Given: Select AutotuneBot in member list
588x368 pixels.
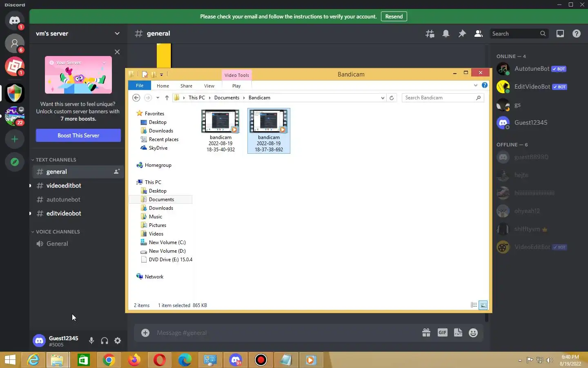Looking at the screenshot, I should [x=538, y=69].
